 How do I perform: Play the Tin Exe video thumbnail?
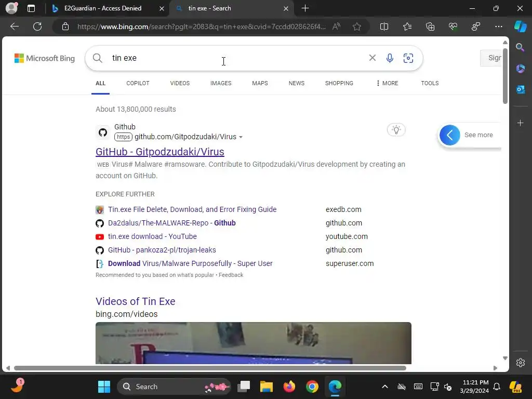tap(254, 343)
